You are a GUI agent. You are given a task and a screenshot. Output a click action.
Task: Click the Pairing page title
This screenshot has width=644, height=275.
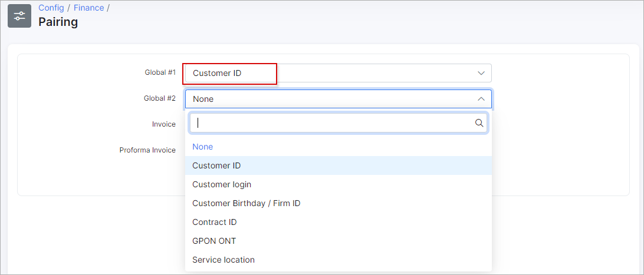[58, 22]
